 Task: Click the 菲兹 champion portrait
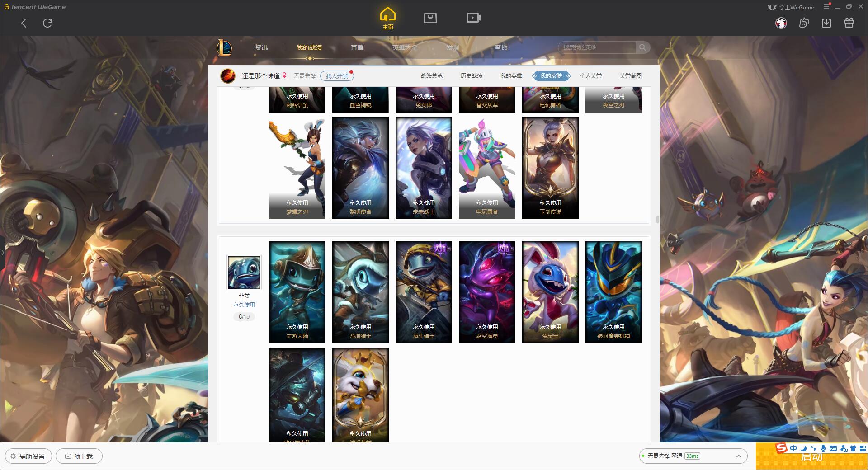click(x=244, y=273)
